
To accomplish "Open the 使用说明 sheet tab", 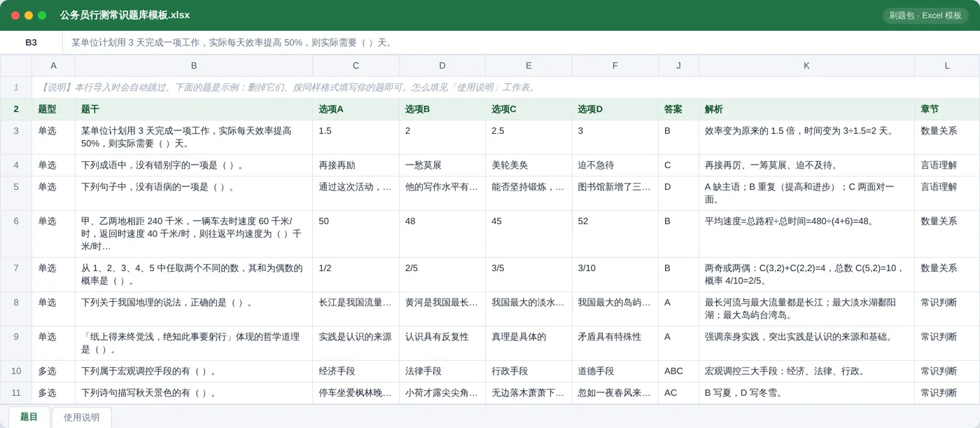I will (82, 417).
